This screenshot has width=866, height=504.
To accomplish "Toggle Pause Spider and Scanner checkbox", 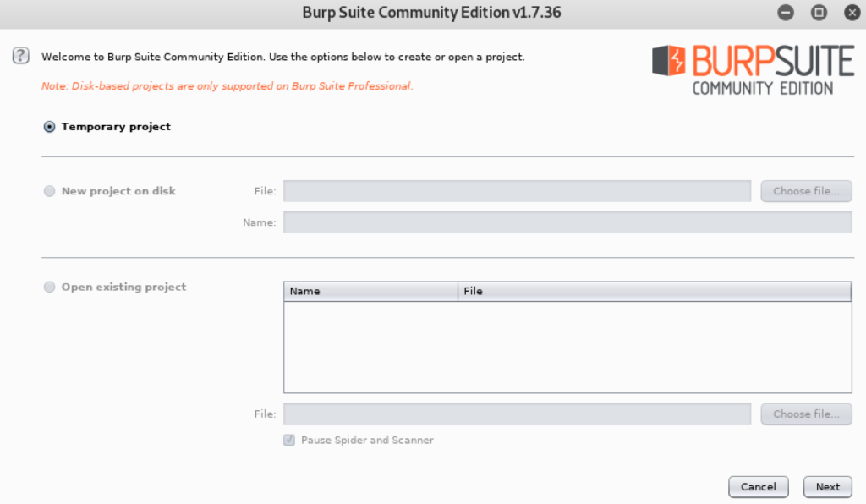I will [x=289, y=440].
